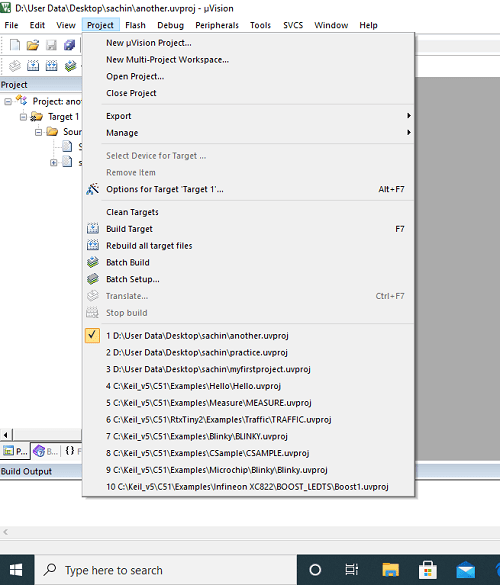Open recent project TRAFFIC.uvproj
The width and height of the screenshot is (500, 585).
(248, 419)
